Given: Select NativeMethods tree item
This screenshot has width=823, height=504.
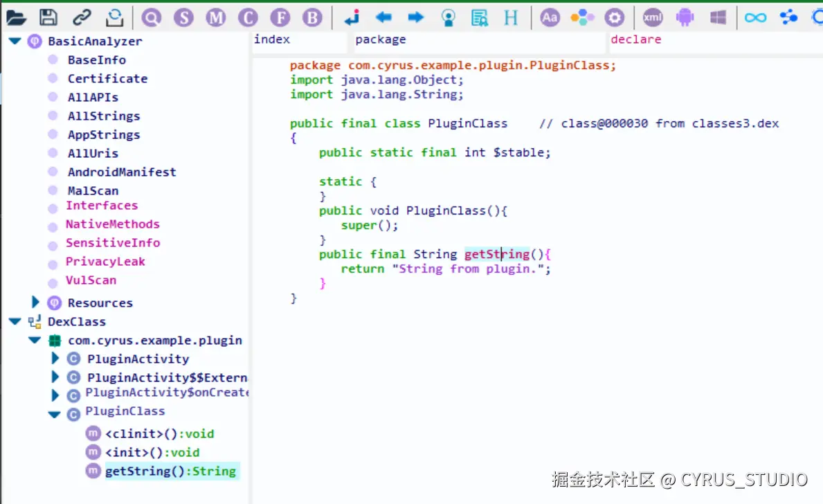Looking at the screenshot, I should pyautogui.click(x=112, y=224).
